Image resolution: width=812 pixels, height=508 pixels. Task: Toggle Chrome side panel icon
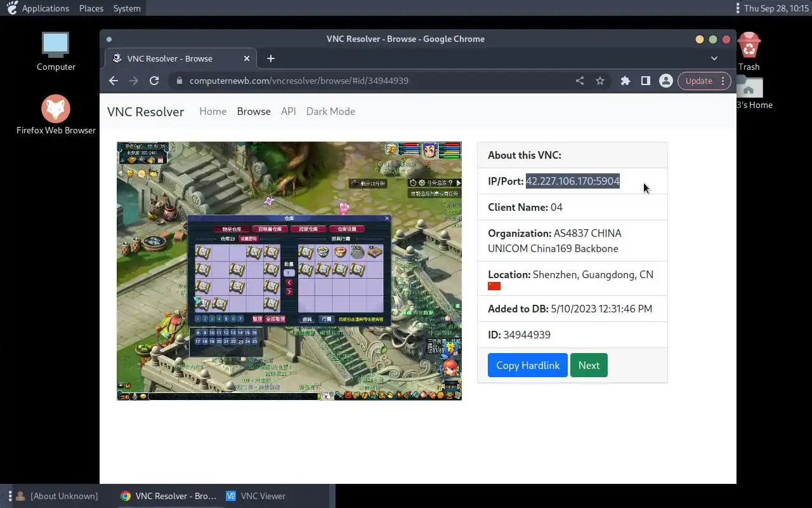click(646, 81)
